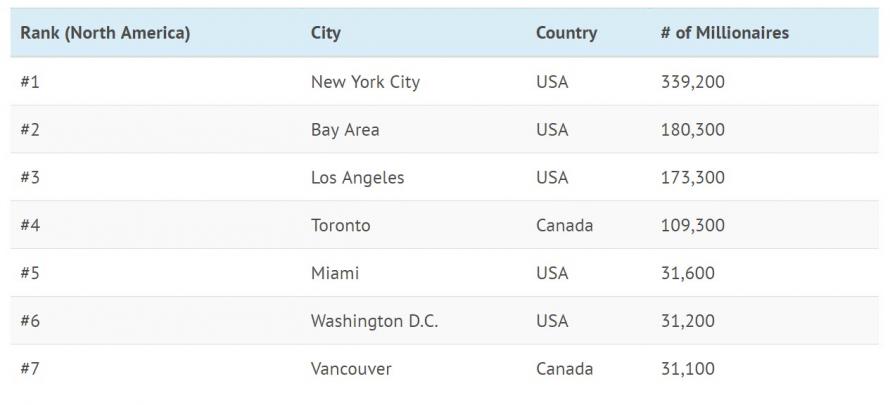Select the Washington D.C. cell
Image resolution: width=890 pixels, height=405 pixels.
click(375, 321)
